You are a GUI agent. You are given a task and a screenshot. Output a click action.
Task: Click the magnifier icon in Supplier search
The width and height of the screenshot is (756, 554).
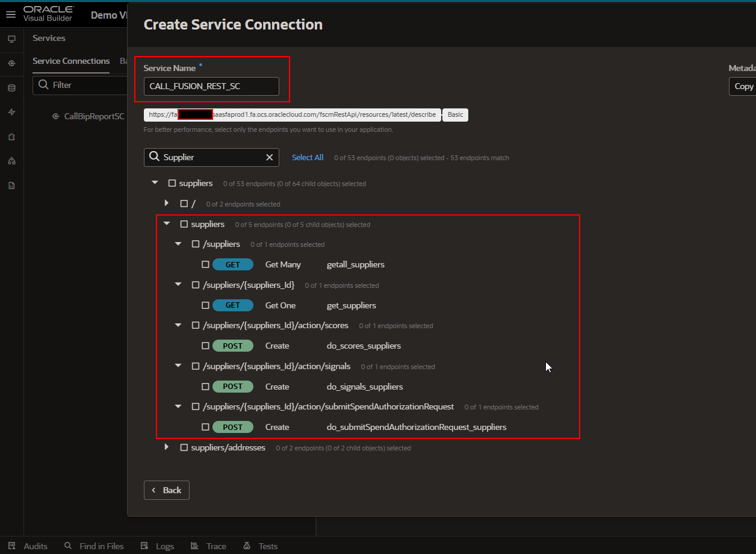(155, 157)
